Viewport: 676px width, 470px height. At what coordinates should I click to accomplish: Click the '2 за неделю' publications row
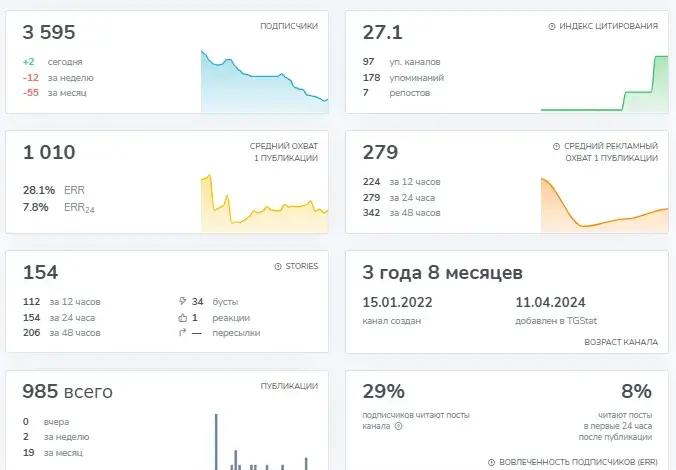pos(56,437)
